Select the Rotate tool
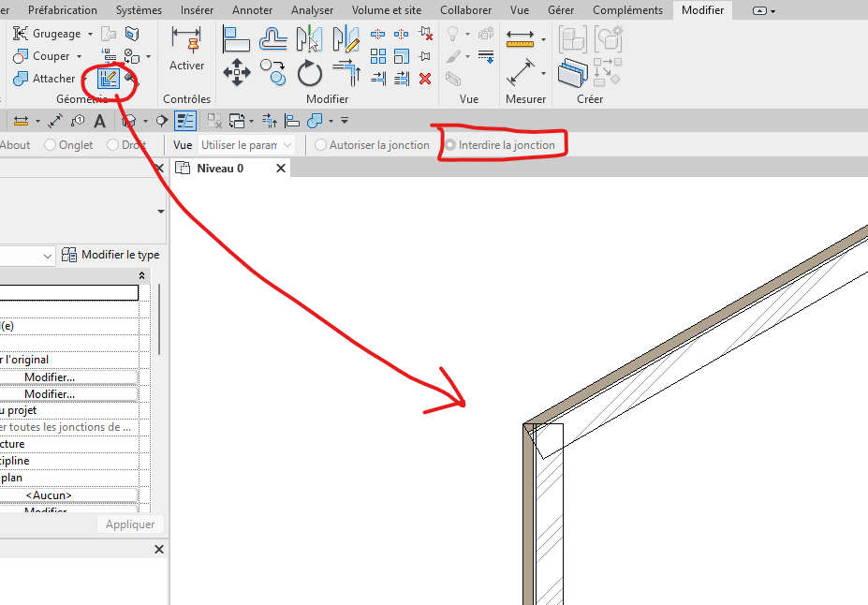The width and height of the screenshot is (868, 605). point(309,73)
